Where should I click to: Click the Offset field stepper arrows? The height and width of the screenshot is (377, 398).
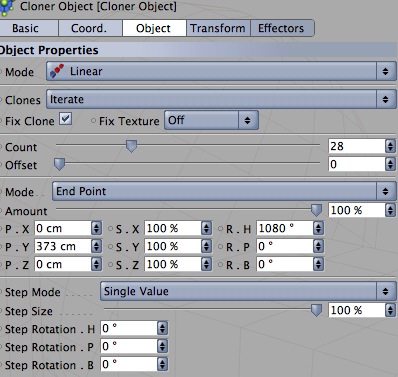[x=390, y=164]
